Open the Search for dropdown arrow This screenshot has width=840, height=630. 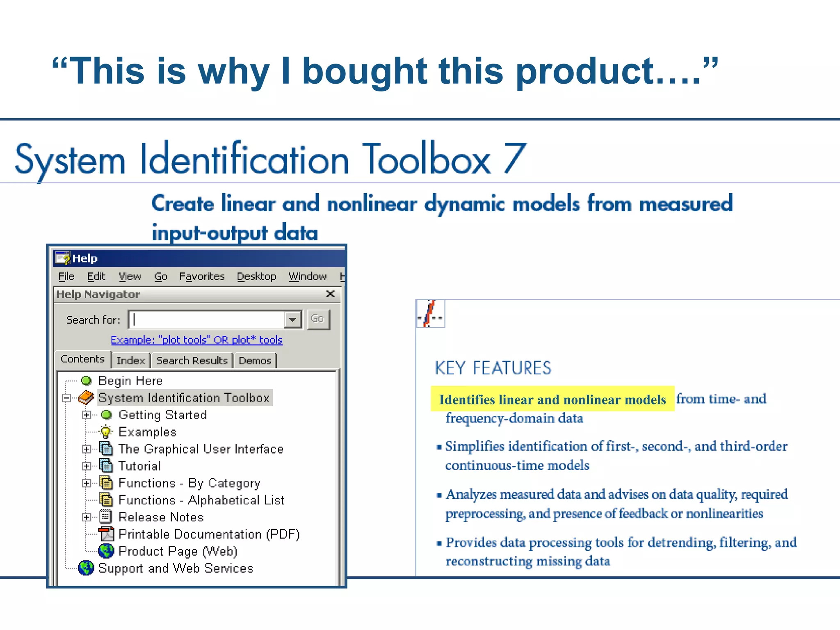292,320
